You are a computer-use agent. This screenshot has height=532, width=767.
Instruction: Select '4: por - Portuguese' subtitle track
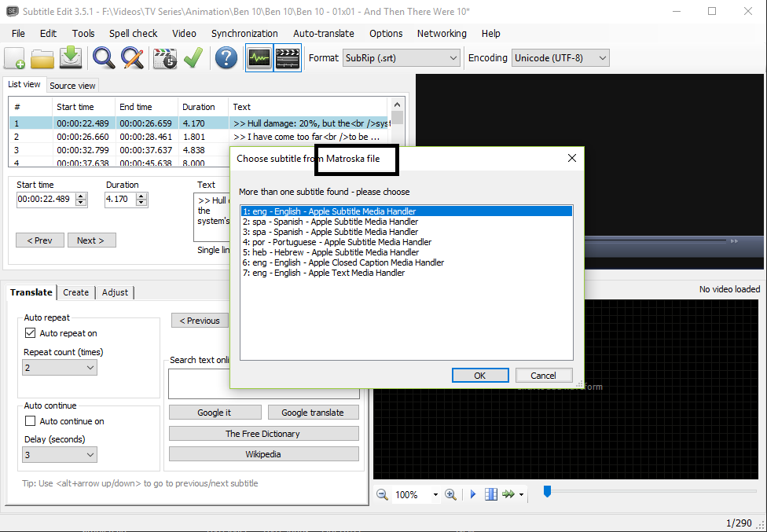tap(406, 242)
